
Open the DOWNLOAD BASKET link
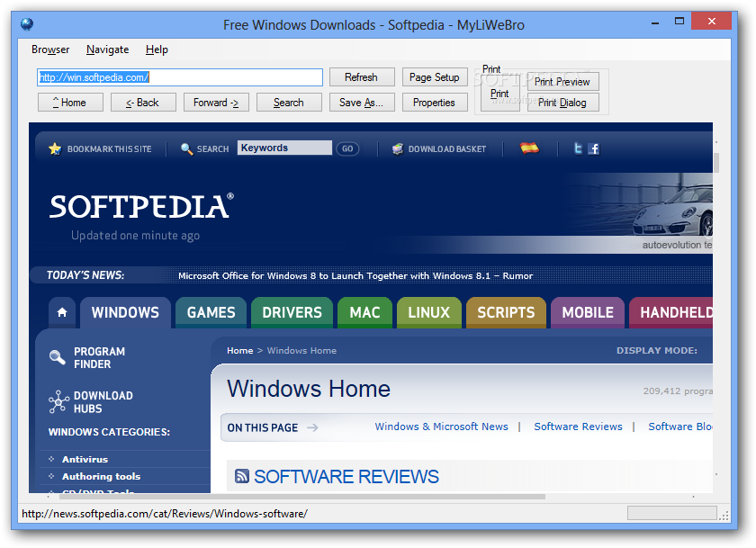click(x=447, y=149)
